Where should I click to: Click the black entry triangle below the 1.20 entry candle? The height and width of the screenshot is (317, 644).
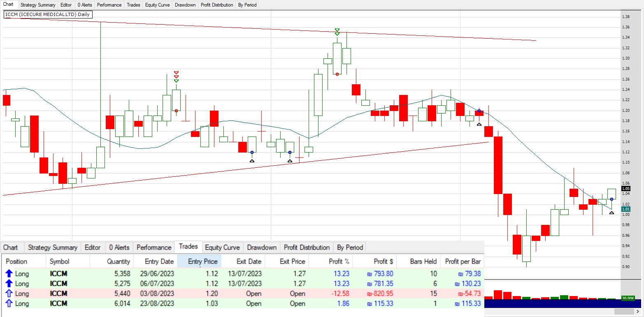tap(479, 124)
